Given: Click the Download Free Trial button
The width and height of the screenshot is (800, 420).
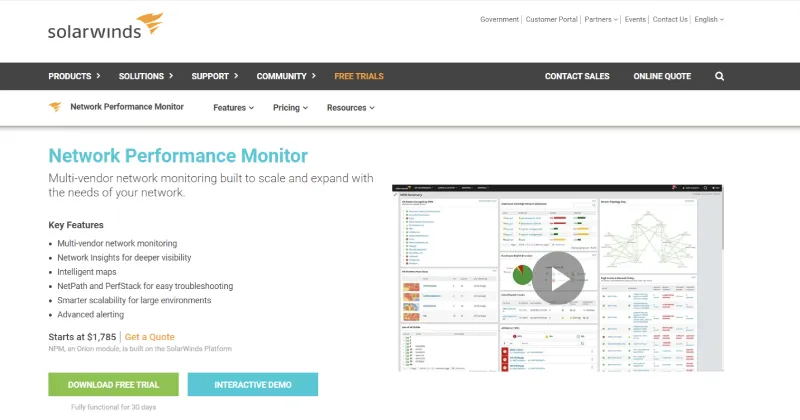Looking at the screenshot, I should [113, 384].
